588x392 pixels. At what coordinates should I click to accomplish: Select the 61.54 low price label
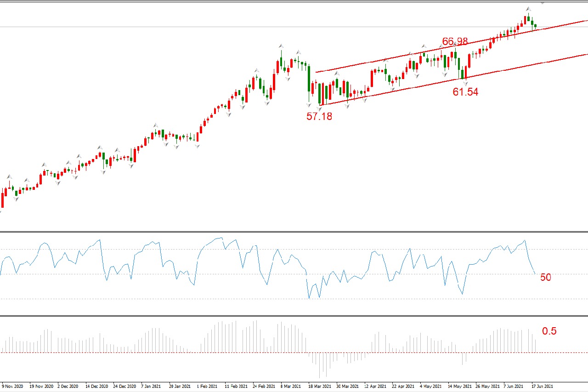point(465,92)
